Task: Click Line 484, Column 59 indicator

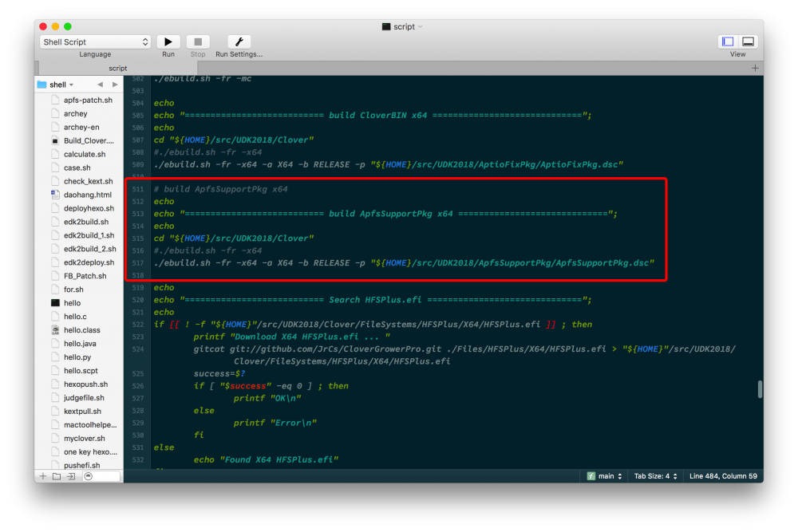Action: pyautogui.click(x=723, y=476)
